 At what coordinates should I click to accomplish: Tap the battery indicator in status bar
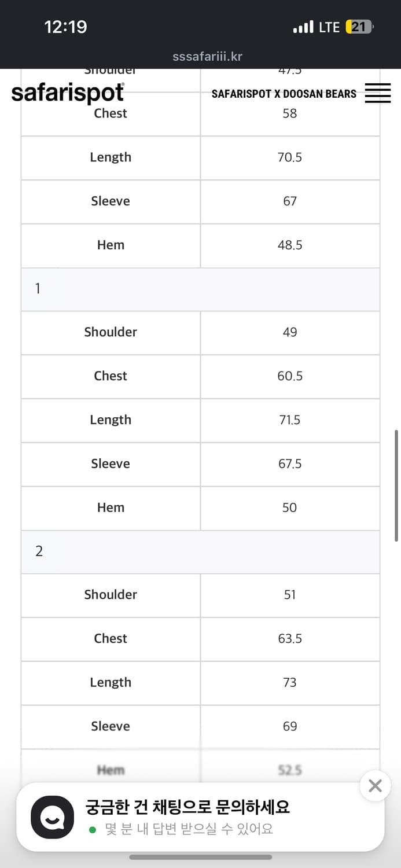pos(359,27)
